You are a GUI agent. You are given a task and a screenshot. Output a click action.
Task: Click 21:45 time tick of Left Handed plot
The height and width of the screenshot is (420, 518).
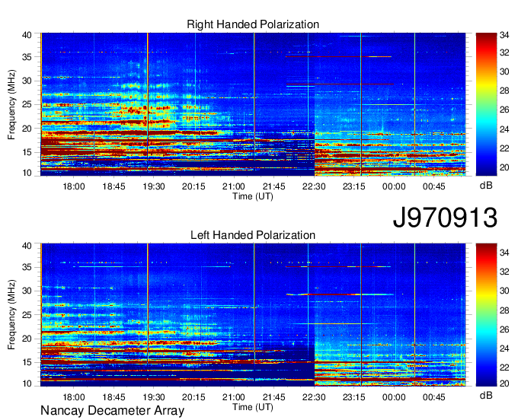(x=274, y=397)
